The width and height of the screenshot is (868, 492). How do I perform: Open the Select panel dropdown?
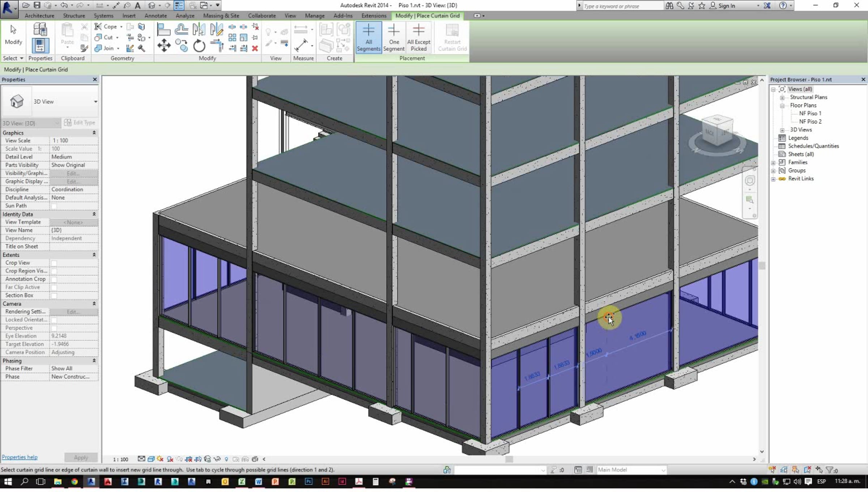21,58
